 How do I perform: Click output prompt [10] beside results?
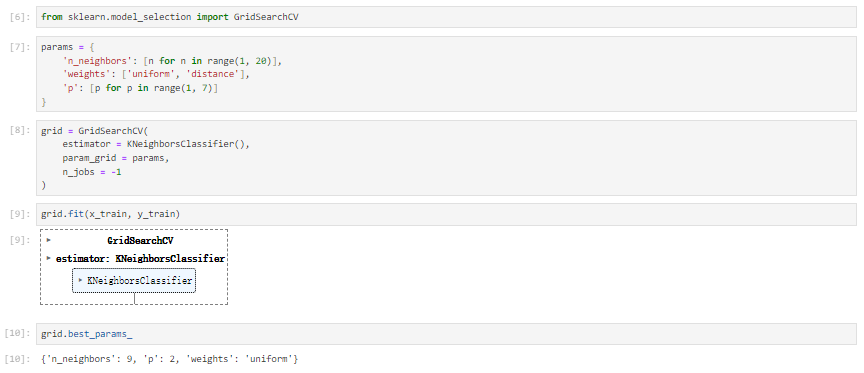point(17,359)
